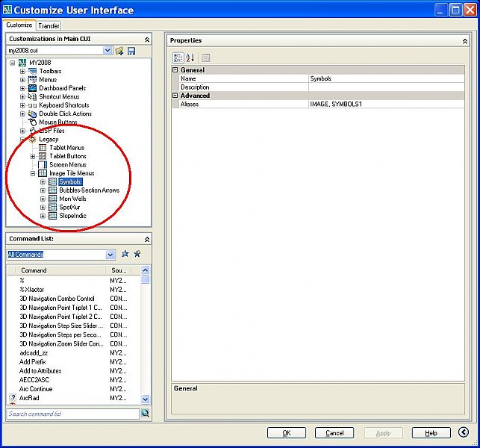Click the Tablet Menus grid icon
The width and height of the screenshot is (480, 448).
coord(43,148)
